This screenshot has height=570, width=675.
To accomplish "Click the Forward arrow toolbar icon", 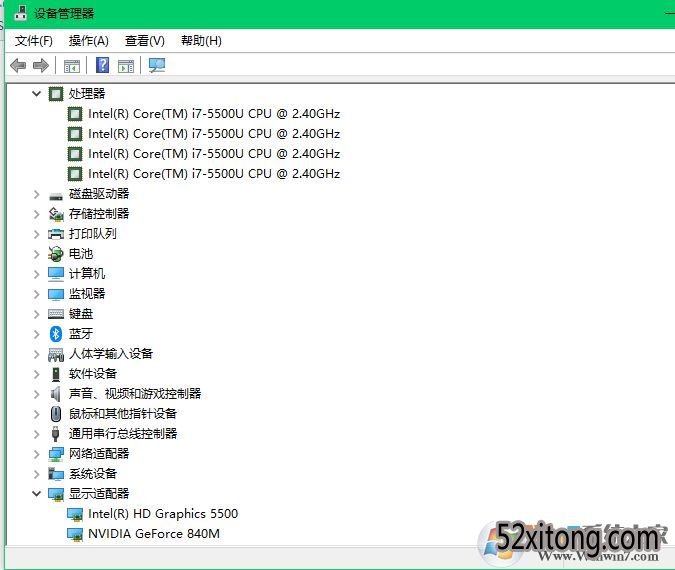I will 41,66.
